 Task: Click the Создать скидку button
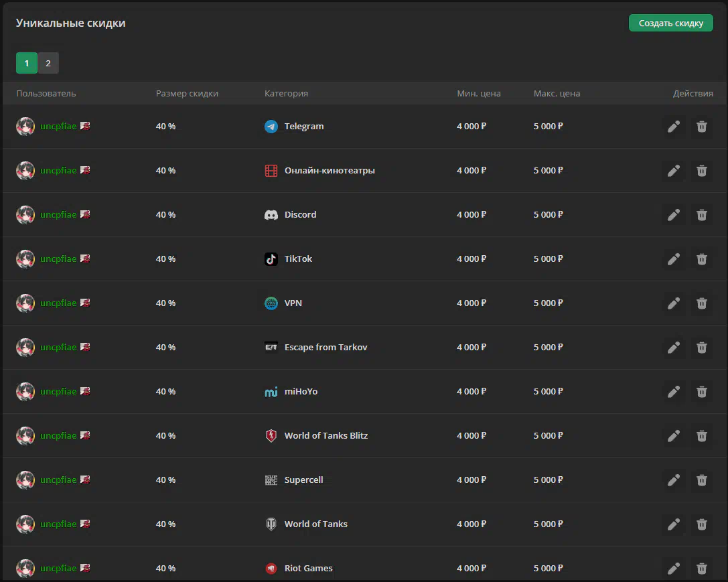(671, 23)
